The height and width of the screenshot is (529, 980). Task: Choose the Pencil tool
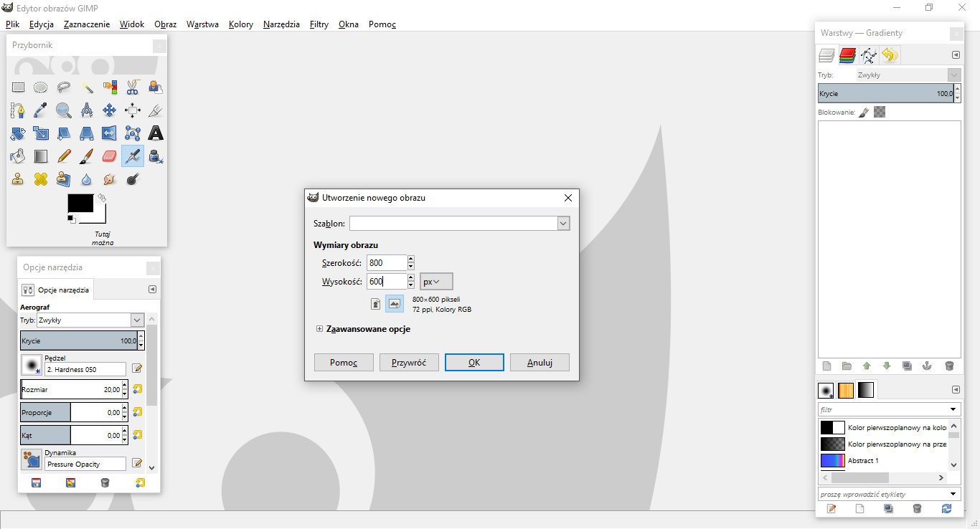pos(64,156)
